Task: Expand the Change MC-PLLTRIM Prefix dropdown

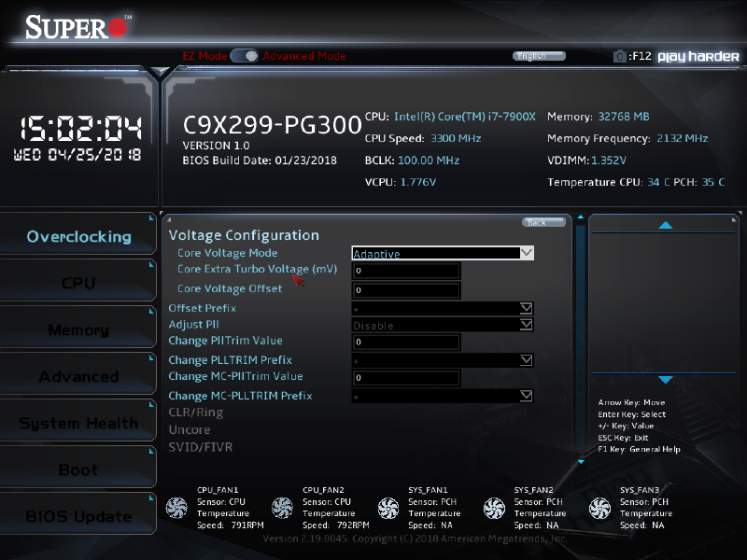Action: [443, 396]
